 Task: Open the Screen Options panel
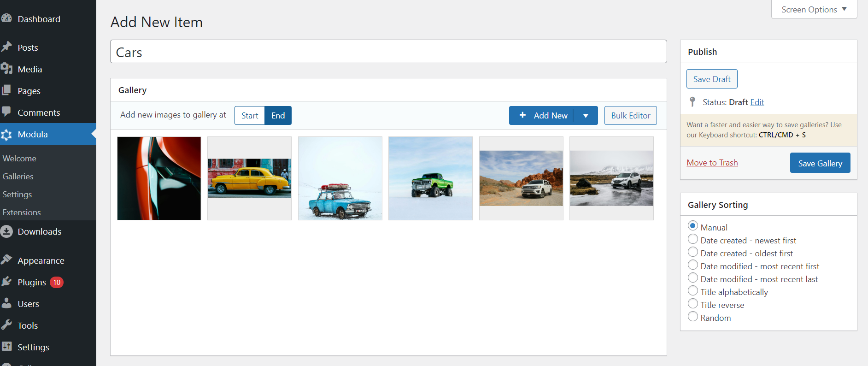point(814,10)
